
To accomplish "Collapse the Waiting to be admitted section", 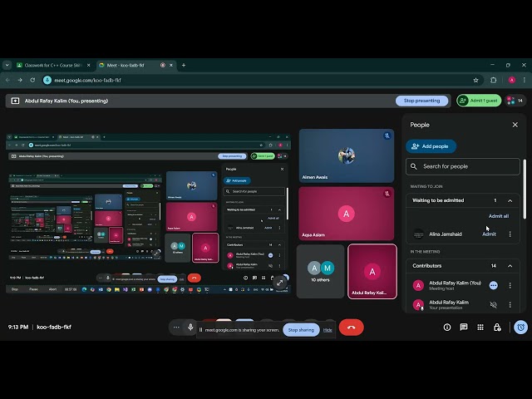I will tap(510, 200).
